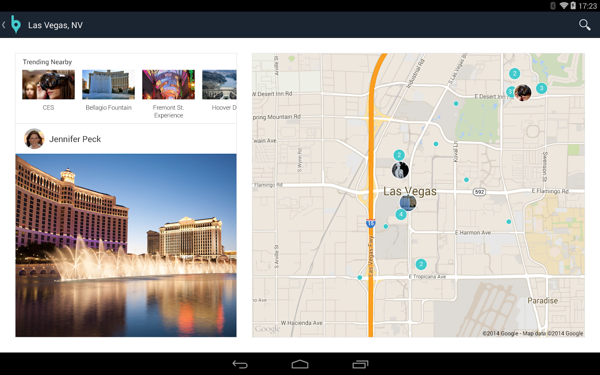Tap the 2 cluster above black-and-white photo marker
Viewport: 600px width, 375px height.
tap(399, 155)
